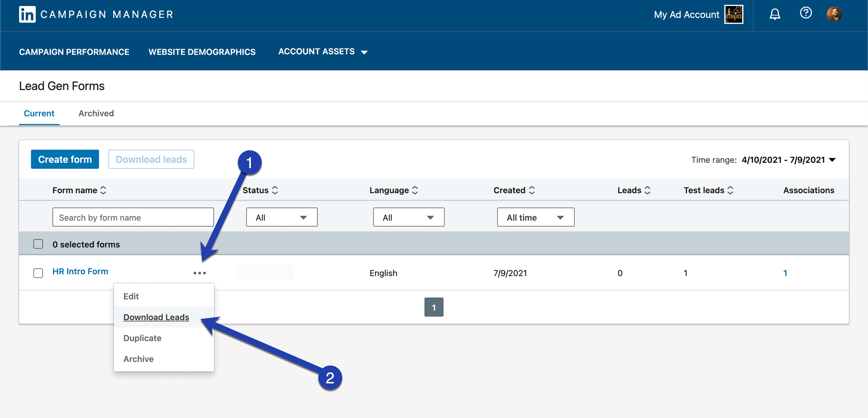Viewport: 868px width, 418px height.
Task: Open the notifications bell
Action: [x=775, y=14]
